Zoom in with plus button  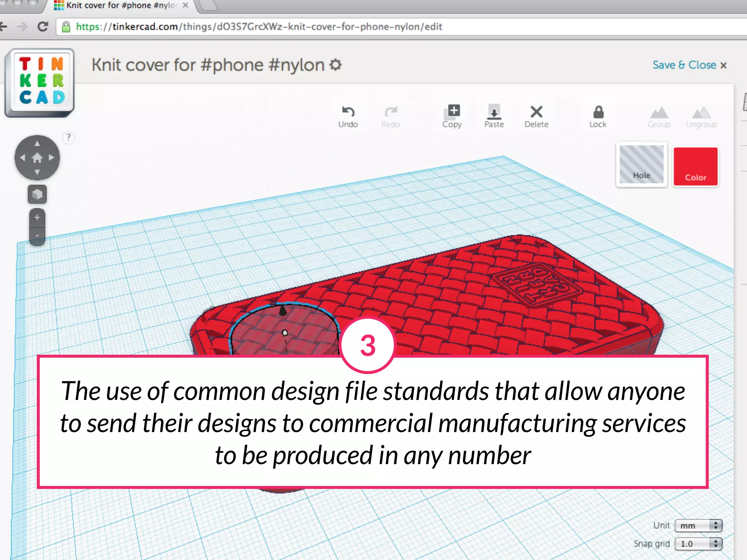coord(37,218)
